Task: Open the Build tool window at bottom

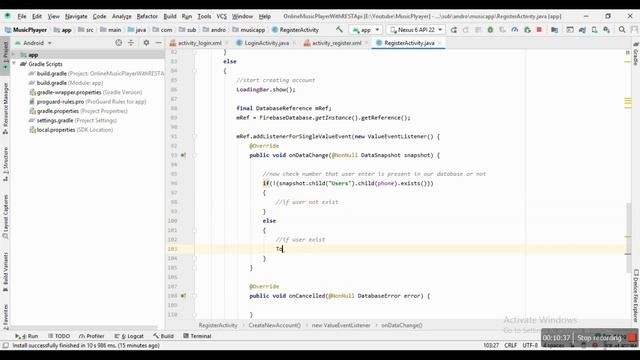Action: [163, 336]
